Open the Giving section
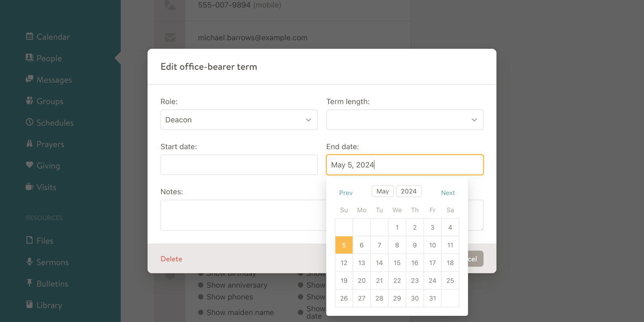Image resolution: width=644 pixels, height=322 pixels. click(29, 165)
